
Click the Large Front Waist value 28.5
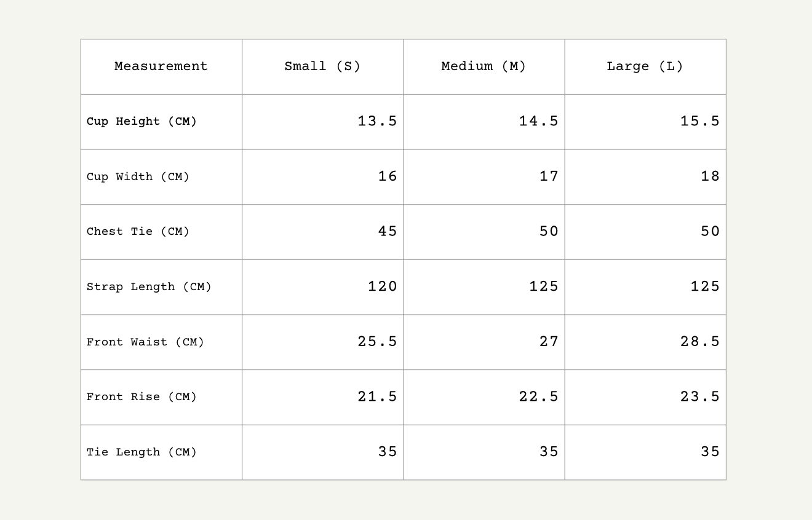(x=699, y=341)
